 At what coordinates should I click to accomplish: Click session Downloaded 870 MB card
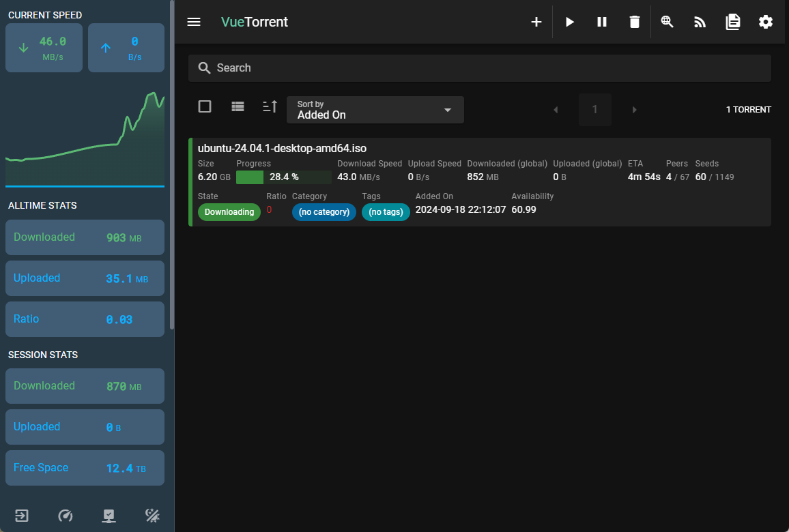85,386
